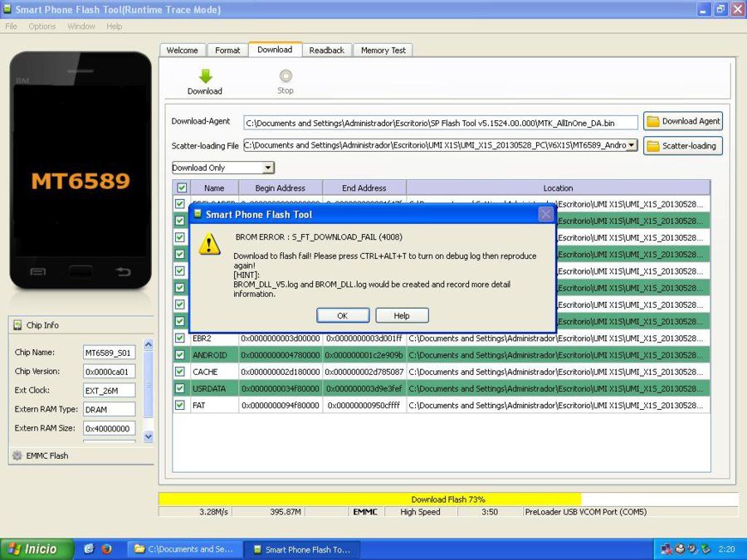Viewport: 747px width, 560px height.
Task: Uncheck the USRDATA partition checkbox
Action: click(179, 388)
